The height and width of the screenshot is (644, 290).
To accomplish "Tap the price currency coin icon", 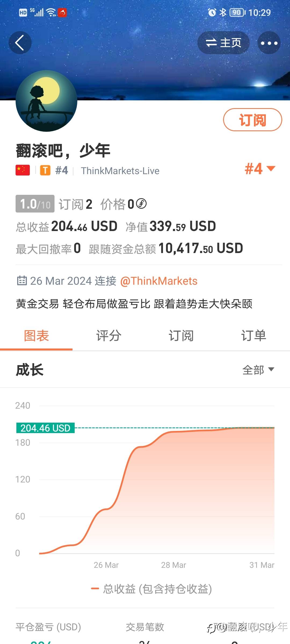I will tap(141, 204).
